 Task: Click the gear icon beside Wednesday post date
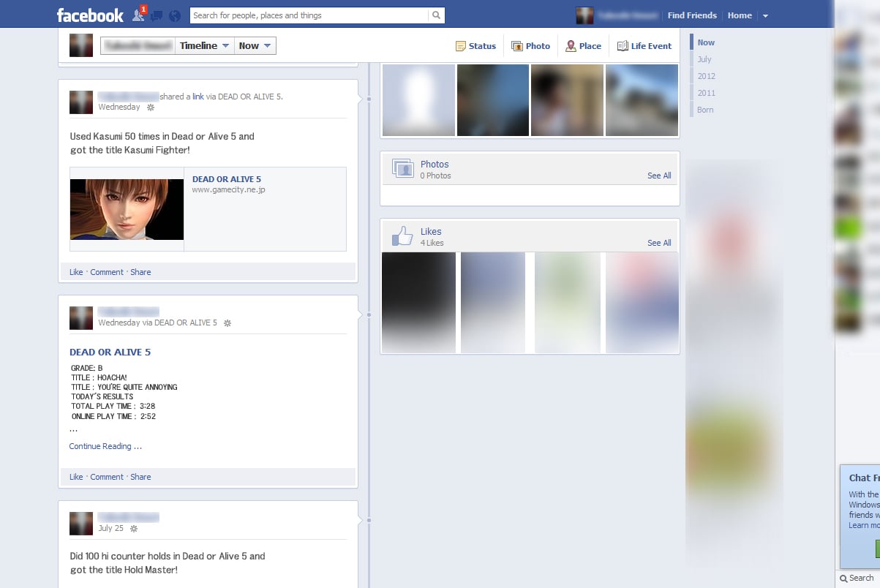[151, 108]
